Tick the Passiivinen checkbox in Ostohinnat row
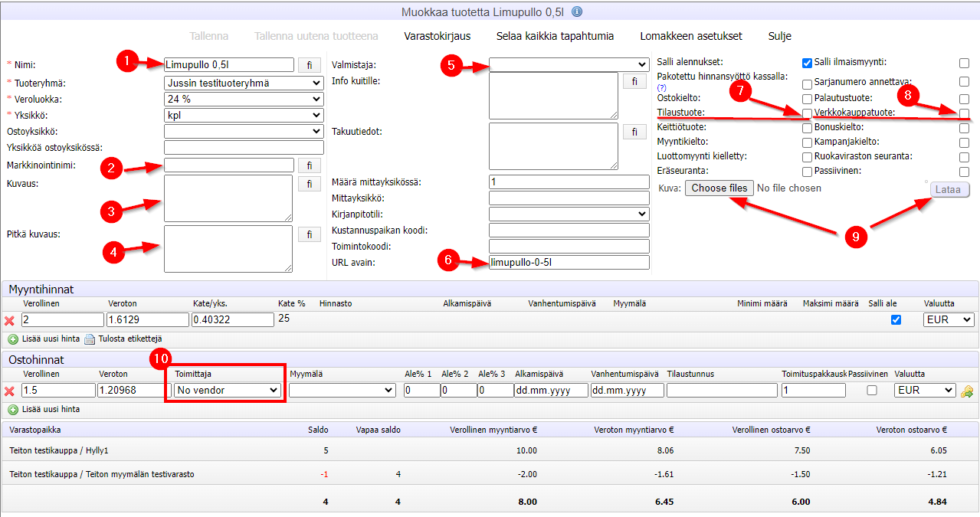 [872, 391]
